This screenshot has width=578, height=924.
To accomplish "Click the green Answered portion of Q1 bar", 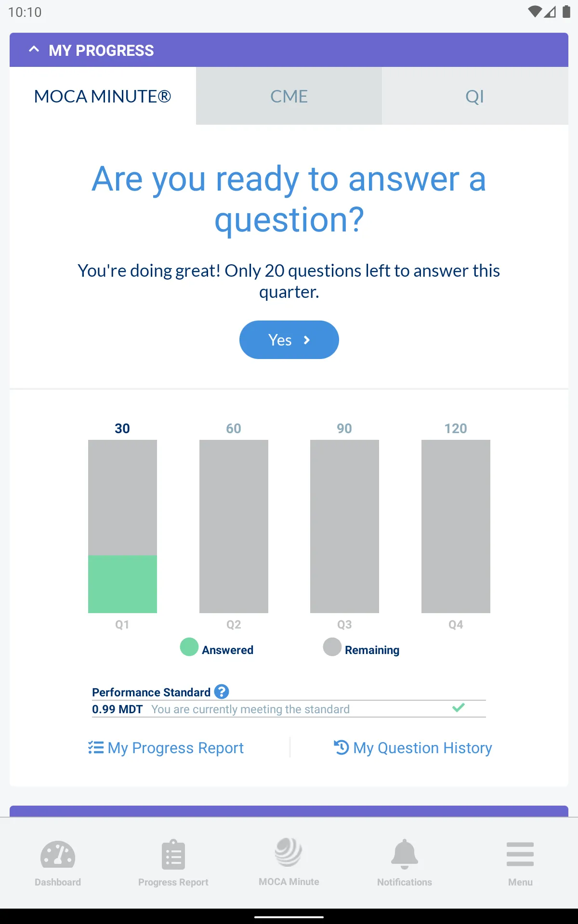I will [122, 584].
